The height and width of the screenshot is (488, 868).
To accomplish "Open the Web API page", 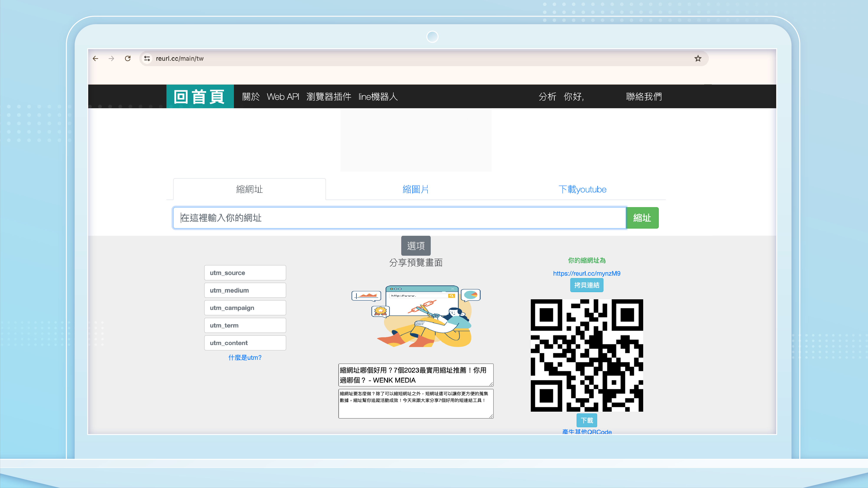I will (283, 97).
